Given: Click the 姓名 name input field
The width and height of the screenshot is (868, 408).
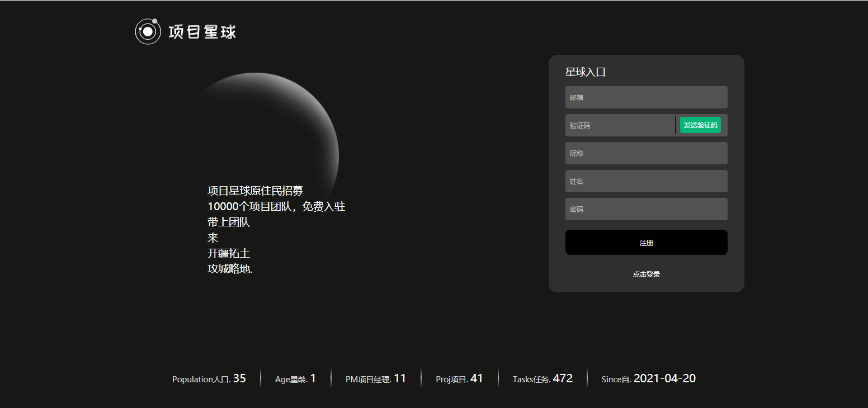Looking at the screenshot, I should [x=646, y=181].
